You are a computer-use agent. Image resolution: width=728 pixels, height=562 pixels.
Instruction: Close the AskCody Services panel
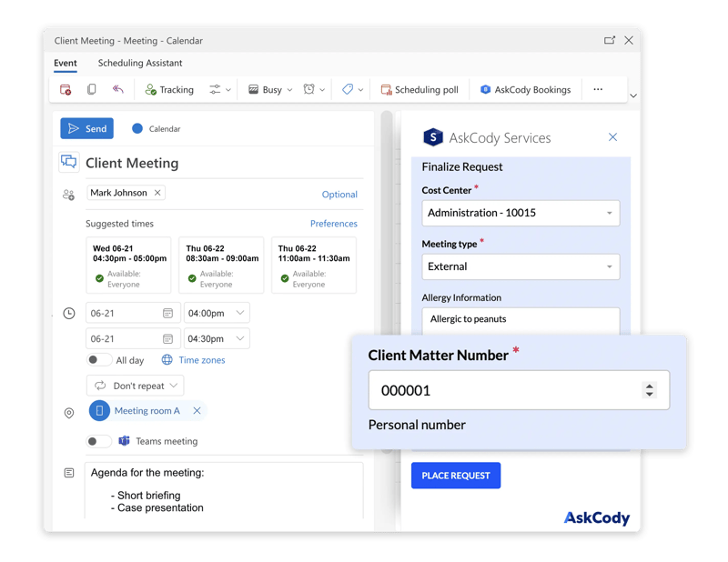coord(612,137)
